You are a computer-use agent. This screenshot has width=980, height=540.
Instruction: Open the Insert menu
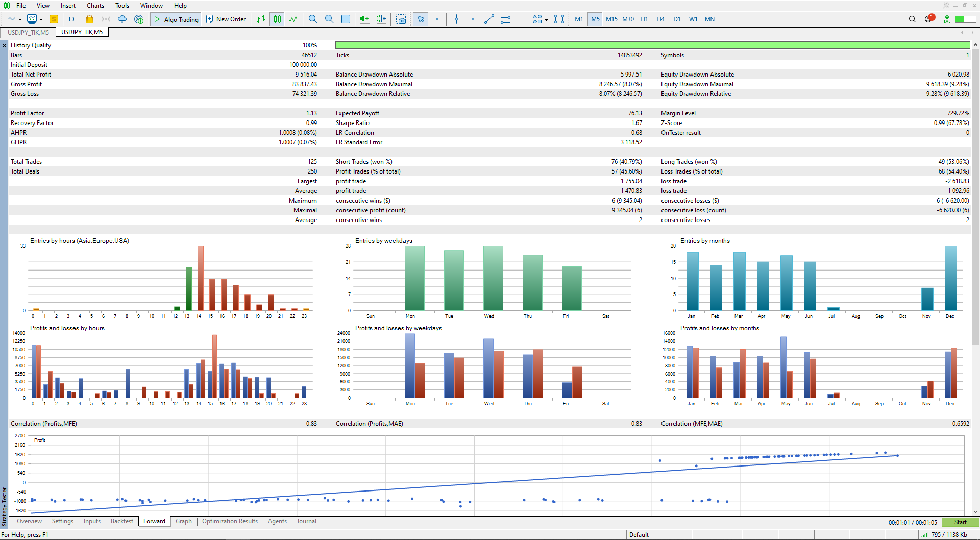[x=68, y=6]
